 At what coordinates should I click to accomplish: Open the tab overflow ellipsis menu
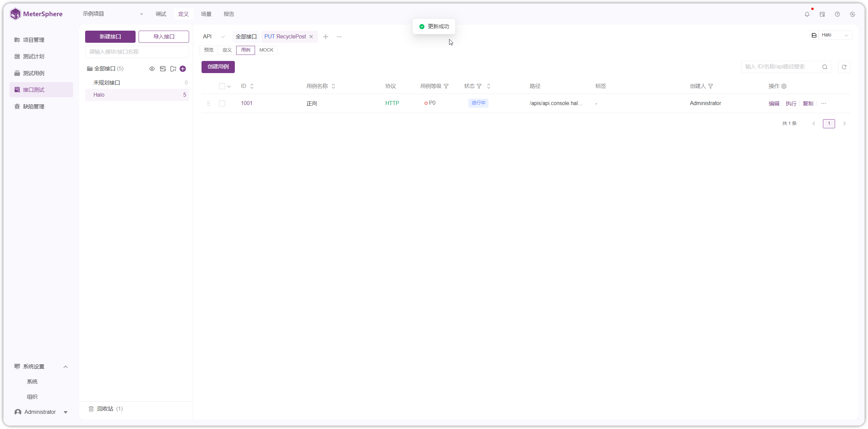[x=339, y=36]
